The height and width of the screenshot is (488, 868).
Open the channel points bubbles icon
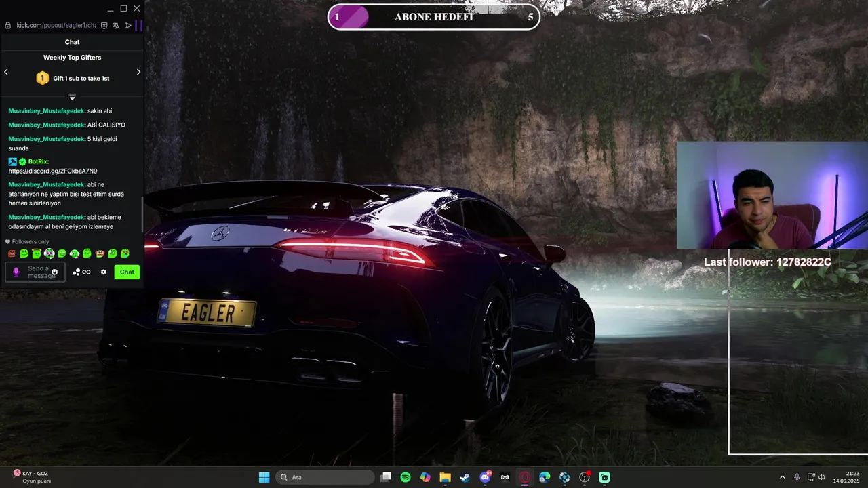tap(76, 272)
